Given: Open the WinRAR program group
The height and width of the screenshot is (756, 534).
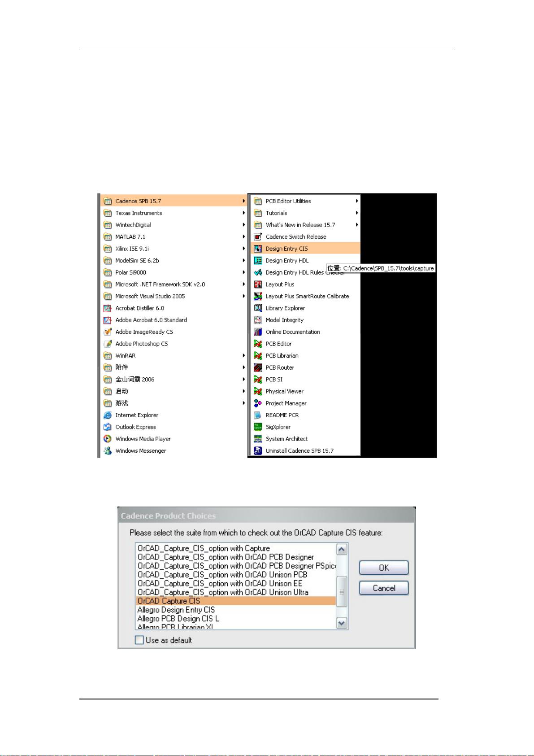Looking at the screenshot, I should click(174, 356).
